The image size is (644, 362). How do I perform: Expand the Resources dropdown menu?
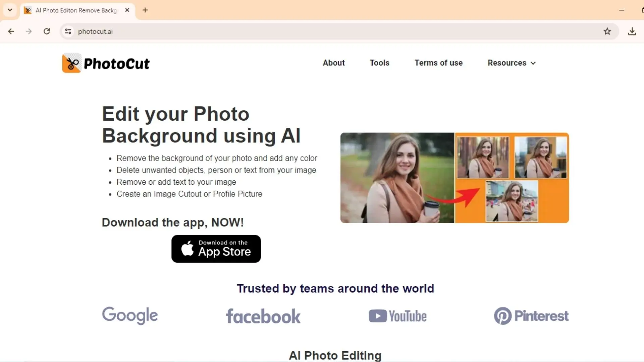point(512,63)
